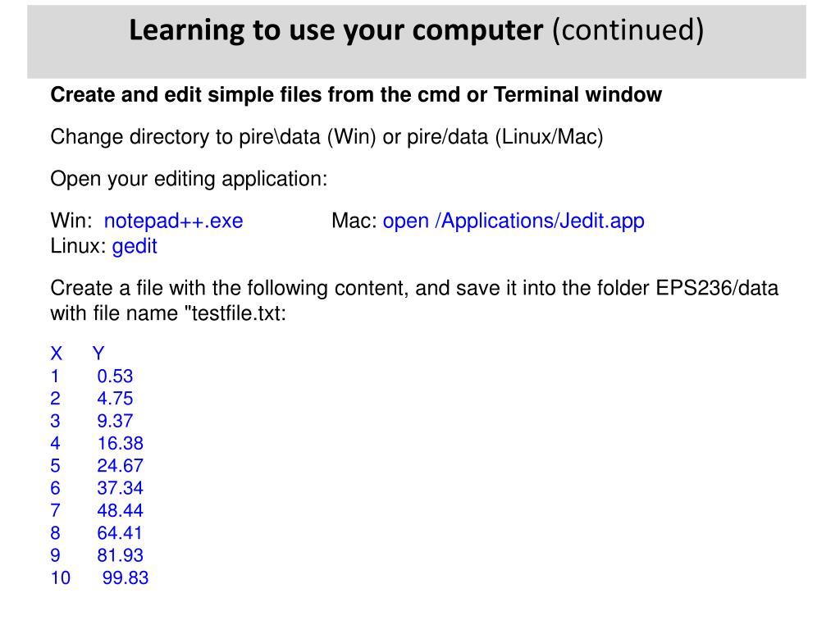Viewport: 840px width, 630px height.
Task: Click the "Open your editing application:" text
Action: click(x=189, y=179)
